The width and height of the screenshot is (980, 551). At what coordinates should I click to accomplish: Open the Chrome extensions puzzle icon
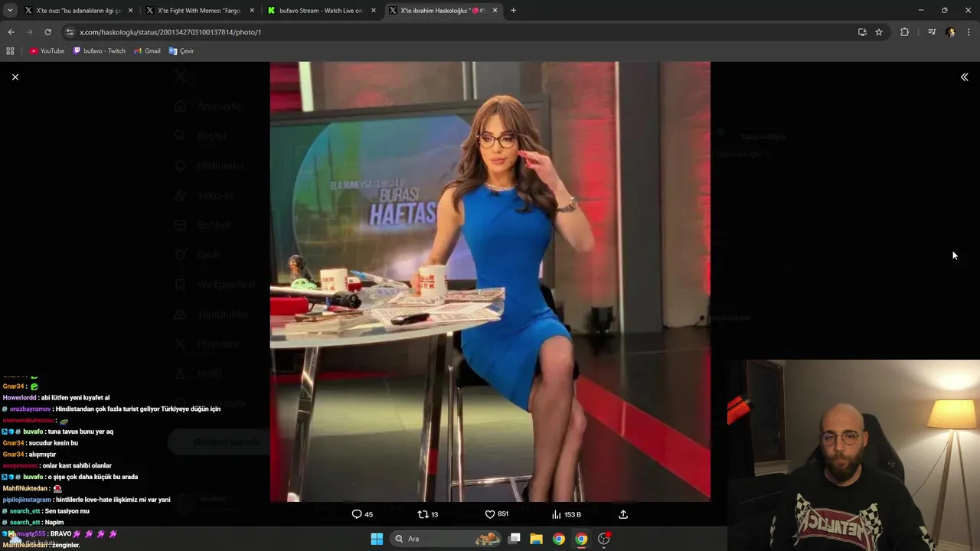coord(904,32)
